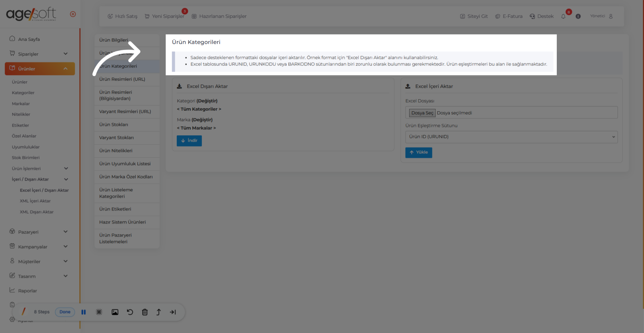This screenshot has width=644, height=333.
Task: Select the Ürün Bilgileri tab
Action: point(127,40)
